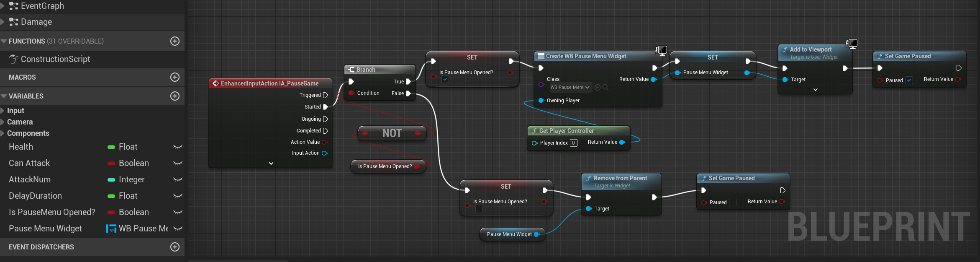Click the EVENT DISPATCHERS section header

(x=92, y=247)
